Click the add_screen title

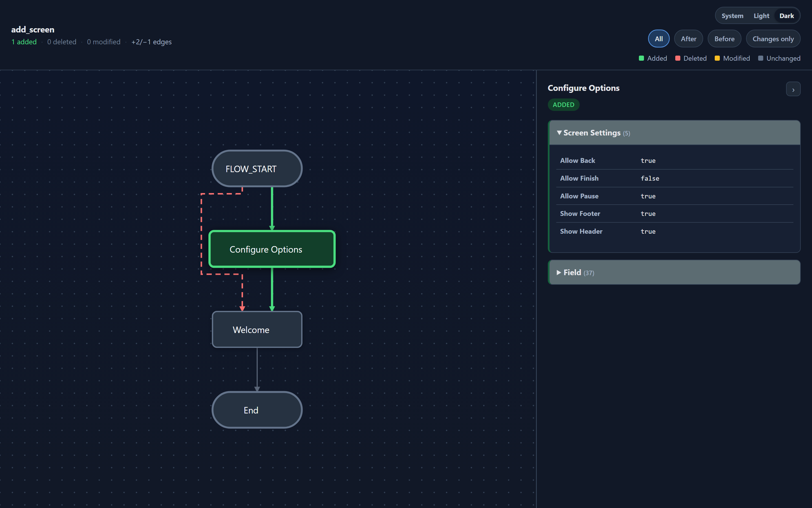point(32,30)
